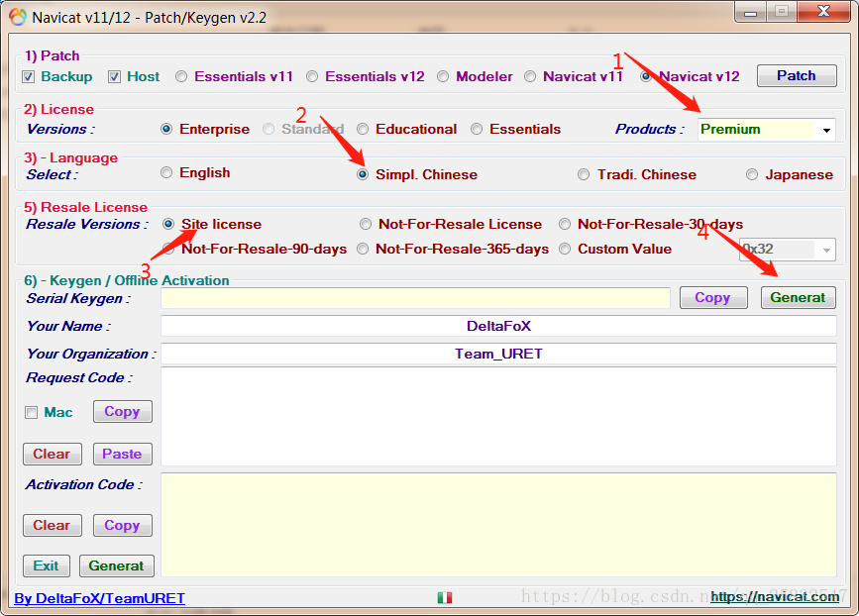Click the Exit button
The image size is (859, 616).
point(47,566)
